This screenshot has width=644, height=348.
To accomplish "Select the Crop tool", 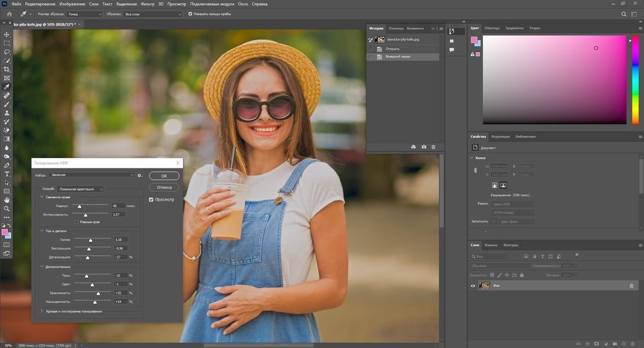I will tap(7, 69).
